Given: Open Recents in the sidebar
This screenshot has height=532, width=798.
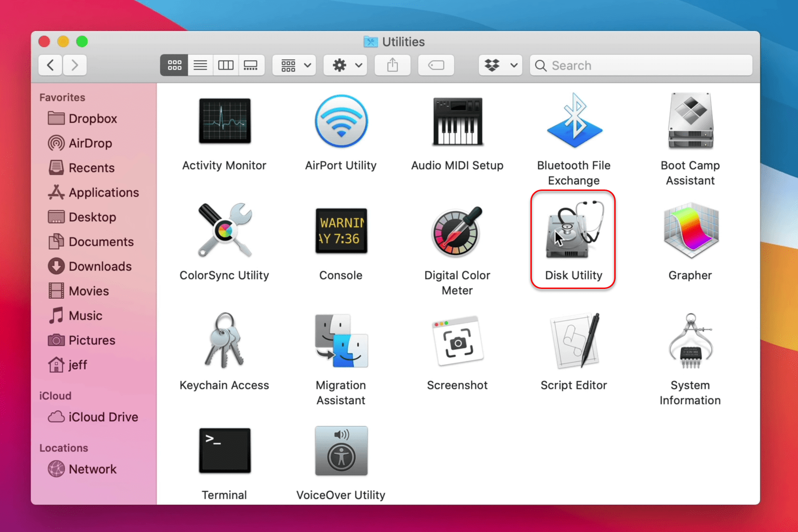Looking at the screenshot, I should [81, 168].
